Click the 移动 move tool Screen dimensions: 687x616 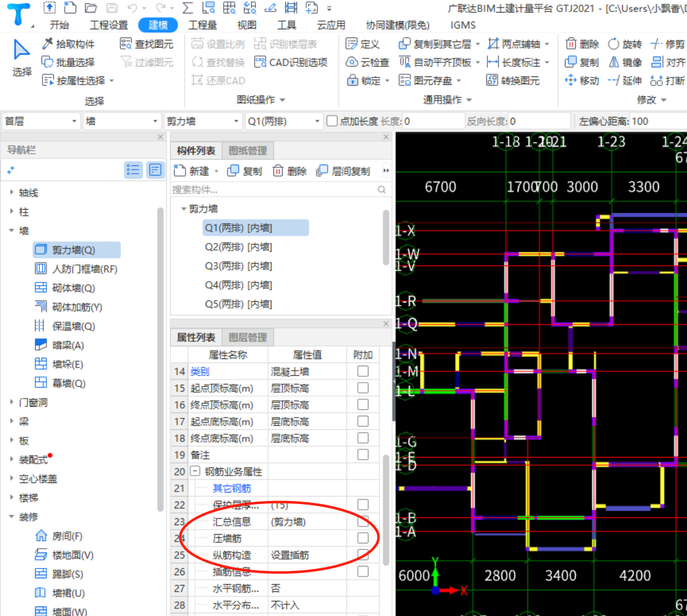[x=582, y=81]
